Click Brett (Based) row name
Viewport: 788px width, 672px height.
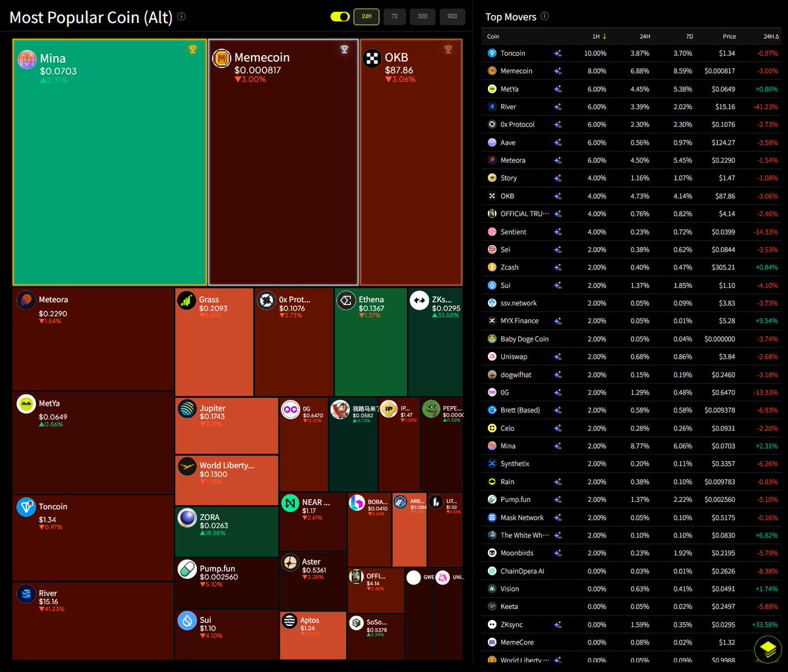520,410
